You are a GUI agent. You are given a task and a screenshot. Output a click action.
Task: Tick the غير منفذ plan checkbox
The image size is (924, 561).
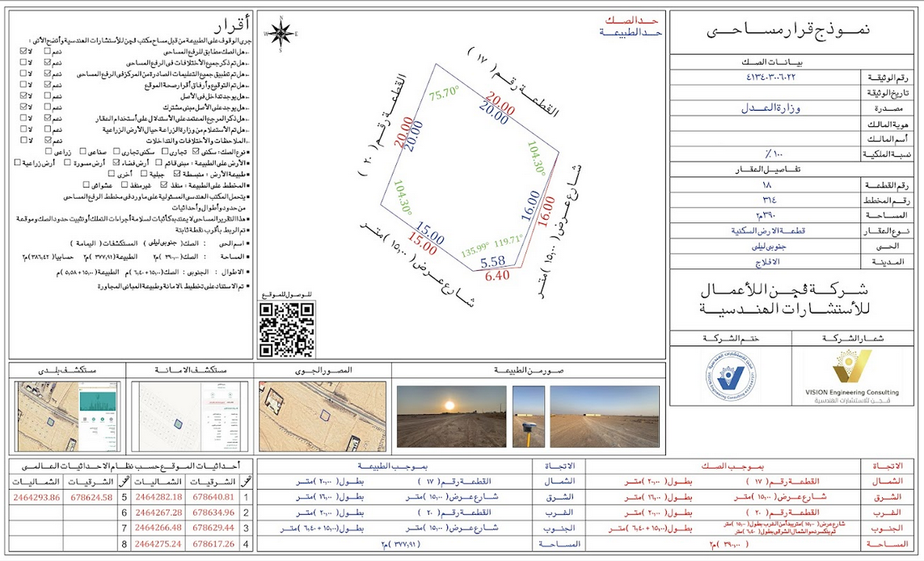click(124, 185)
